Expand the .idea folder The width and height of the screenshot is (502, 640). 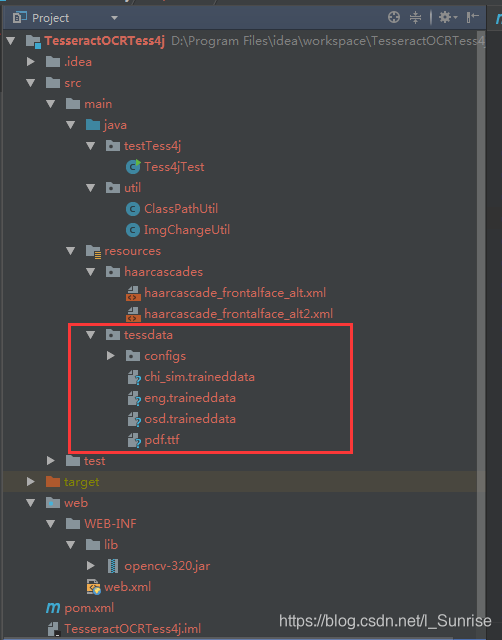[x=31, y=62]
